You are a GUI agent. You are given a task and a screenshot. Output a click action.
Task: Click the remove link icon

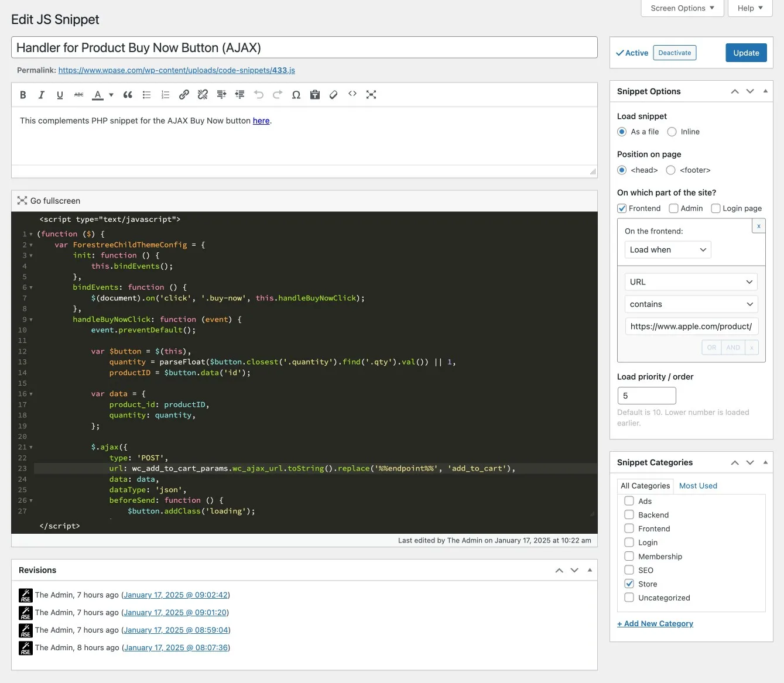[x=203, y=95]
